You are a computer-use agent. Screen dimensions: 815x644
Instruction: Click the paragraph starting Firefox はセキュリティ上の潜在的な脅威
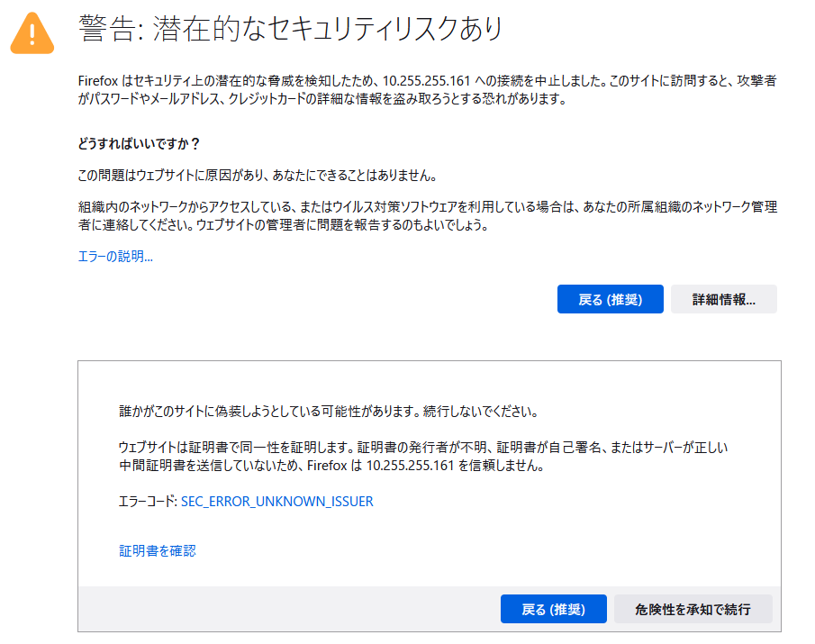point(427,89)
